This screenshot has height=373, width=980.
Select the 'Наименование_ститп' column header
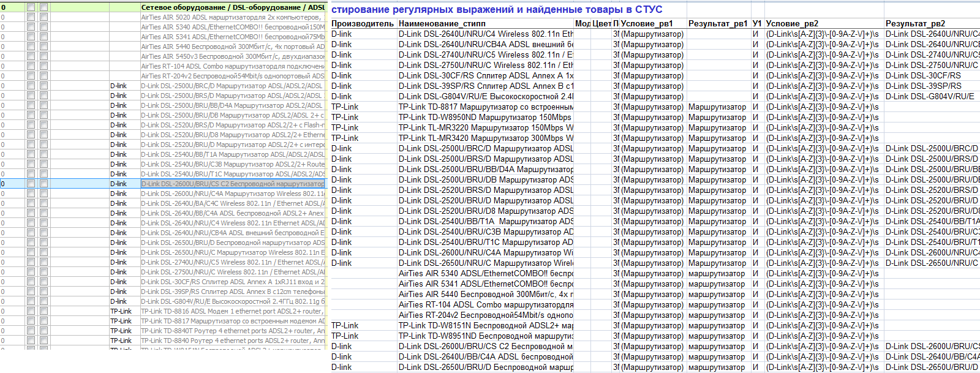click(442, 23)
